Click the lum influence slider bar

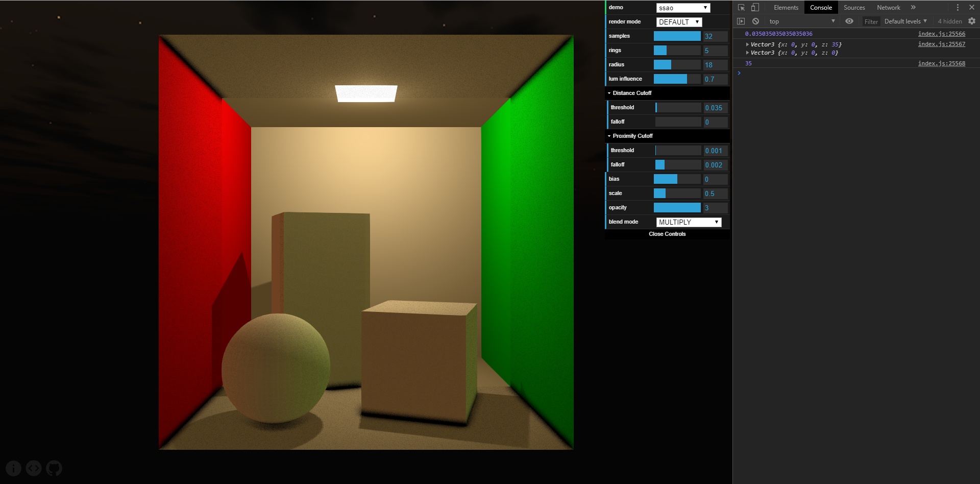click(x=677, y=79)
